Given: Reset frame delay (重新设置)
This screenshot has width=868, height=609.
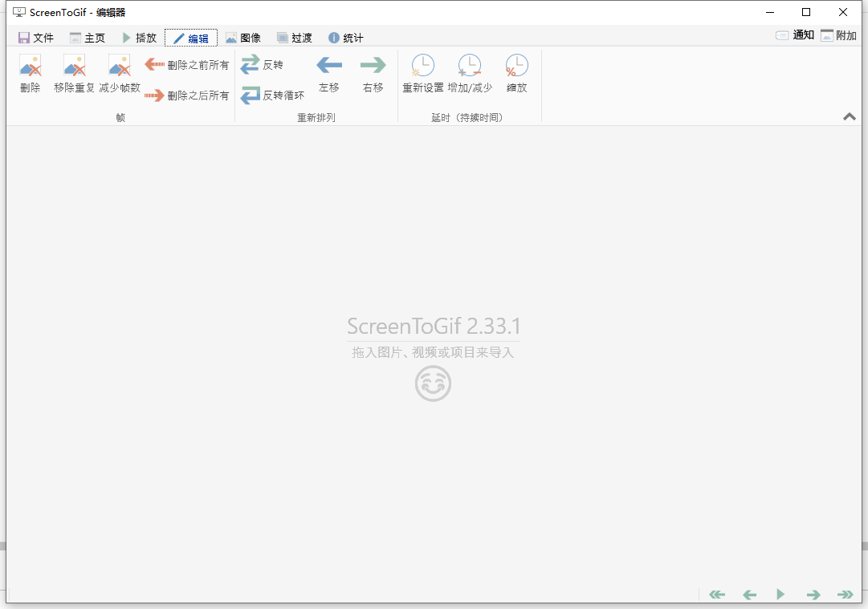Looking at the screenshot, I should (x=422, y=74).
